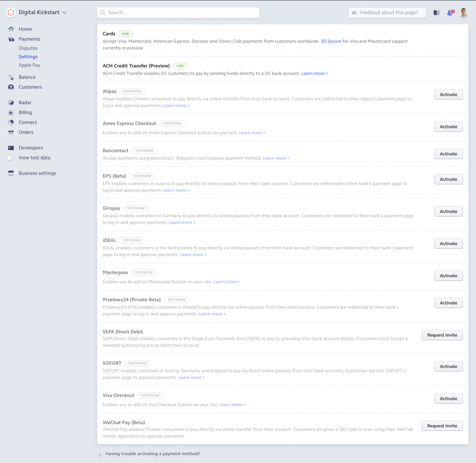Open the user profile avatar
Viewport: 476px width, 463px height.
(464, 12)
